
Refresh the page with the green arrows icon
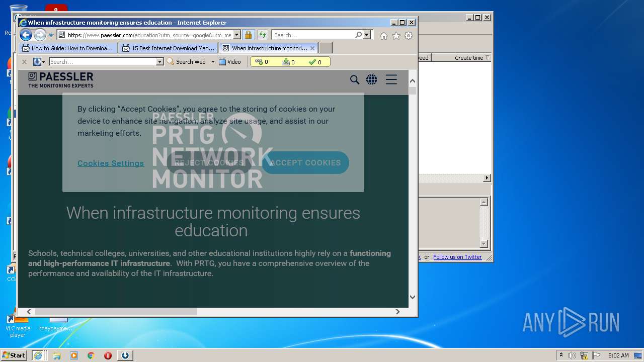262,35
